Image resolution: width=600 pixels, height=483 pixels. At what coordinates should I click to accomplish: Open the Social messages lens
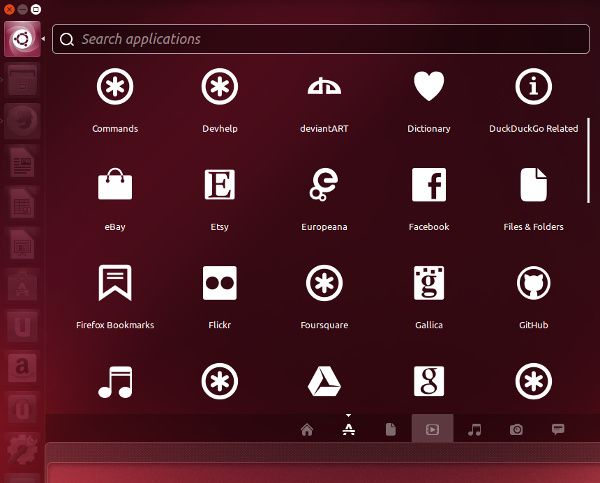pyautogui.click(x=558, y=429)
